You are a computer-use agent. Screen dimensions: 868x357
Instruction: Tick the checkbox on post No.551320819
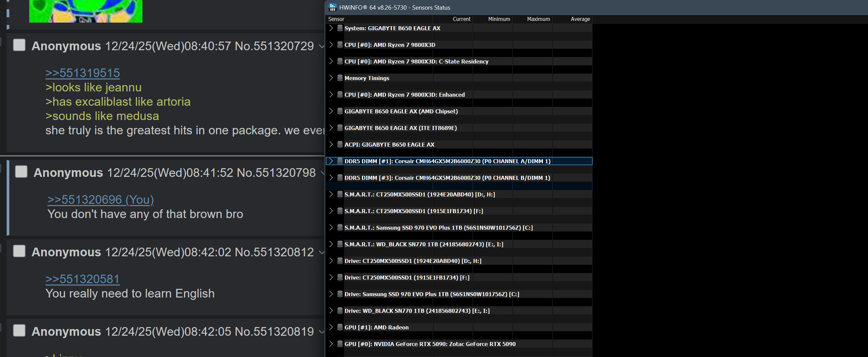(19, 330)
